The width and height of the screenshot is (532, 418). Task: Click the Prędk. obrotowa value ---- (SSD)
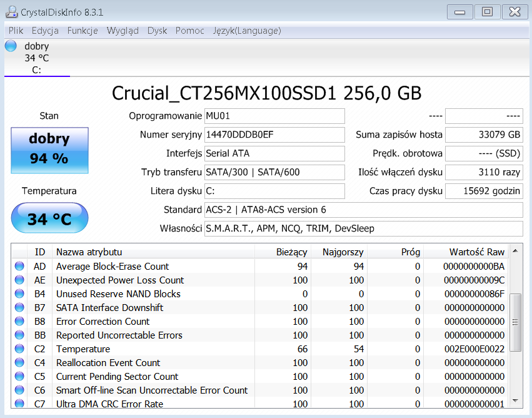tap(484, 153)
